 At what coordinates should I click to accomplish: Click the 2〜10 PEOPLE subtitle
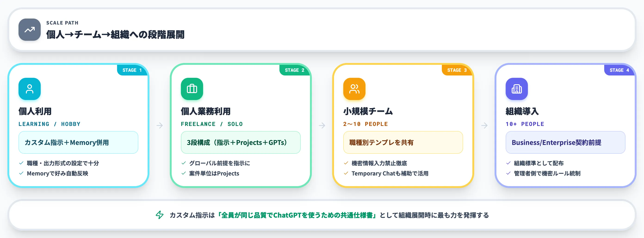click(x=365, y=124)
